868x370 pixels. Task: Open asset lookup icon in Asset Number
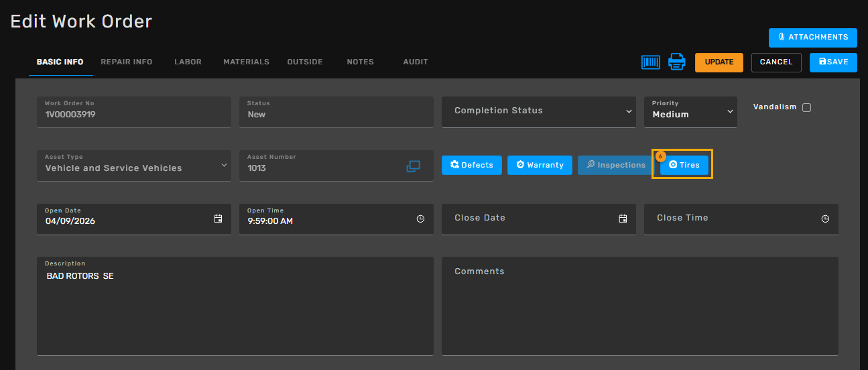tap(413, 166)
